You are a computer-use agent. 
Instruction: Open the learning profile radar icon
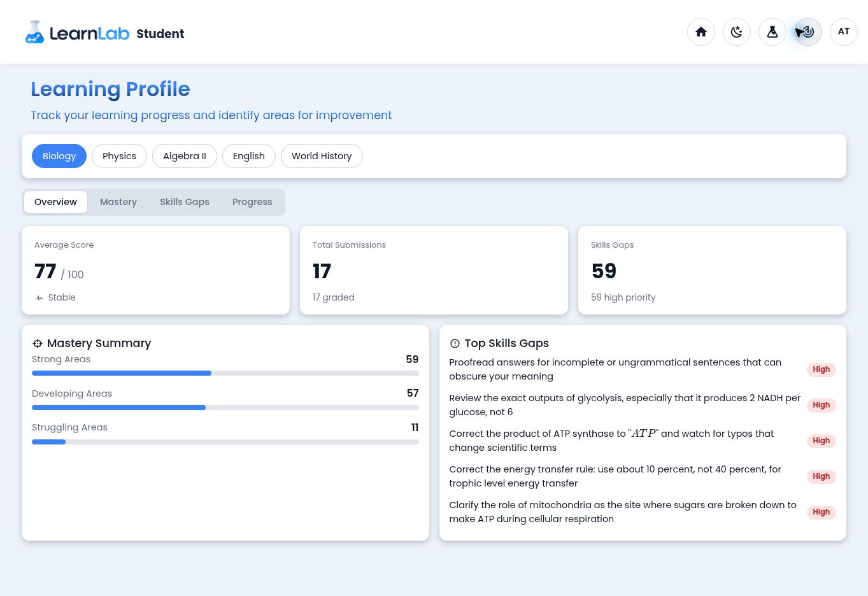pos(808,32)
